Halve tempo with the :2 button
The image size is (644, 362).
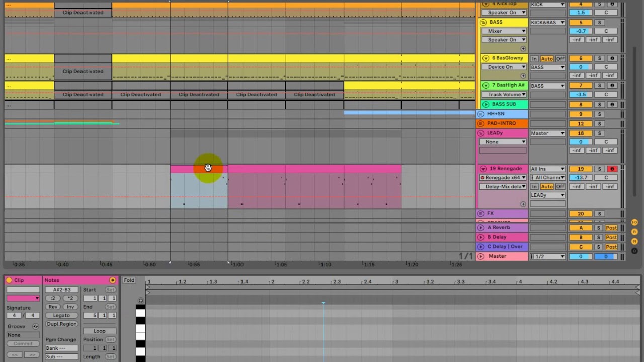click(53, 298)
